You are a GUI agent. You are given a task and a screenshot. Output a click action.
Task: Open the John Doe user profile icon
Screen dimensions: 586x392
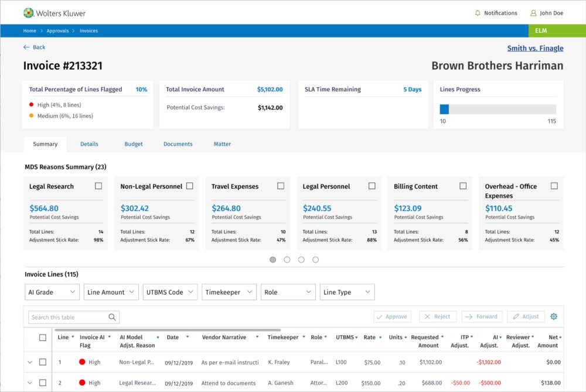point(533,13)
